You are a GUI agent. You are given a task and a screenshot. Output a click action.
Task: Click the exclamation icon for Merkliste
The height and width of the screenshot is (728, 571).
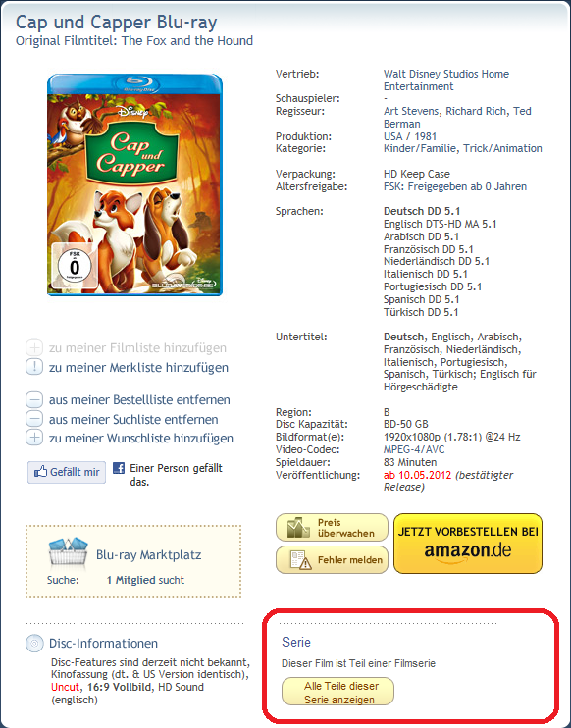click(x=34, y=367)
